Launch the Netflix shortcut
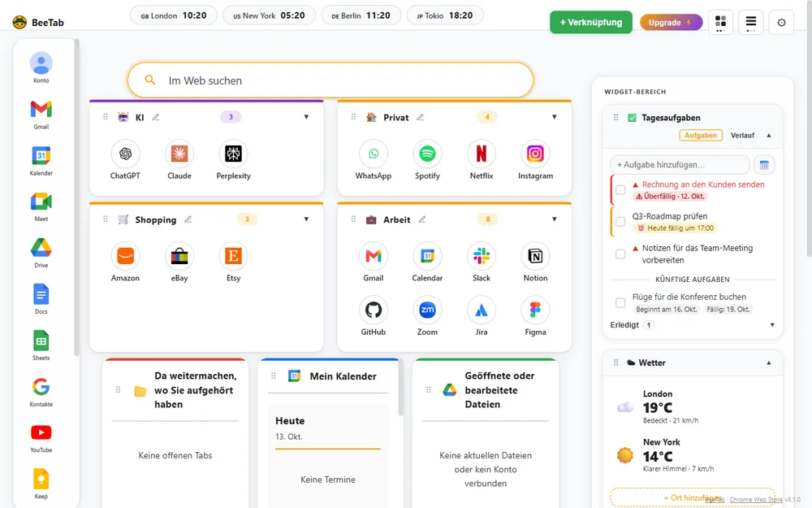 click(x=481, y=154)
